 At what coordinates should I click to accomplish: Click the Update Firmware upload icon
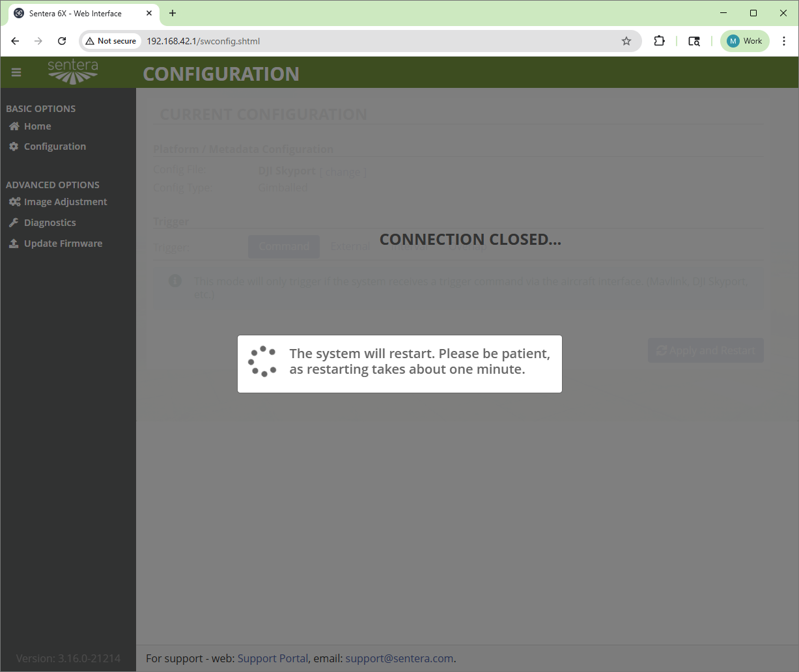pyautogui.click(x=14, y=244)
